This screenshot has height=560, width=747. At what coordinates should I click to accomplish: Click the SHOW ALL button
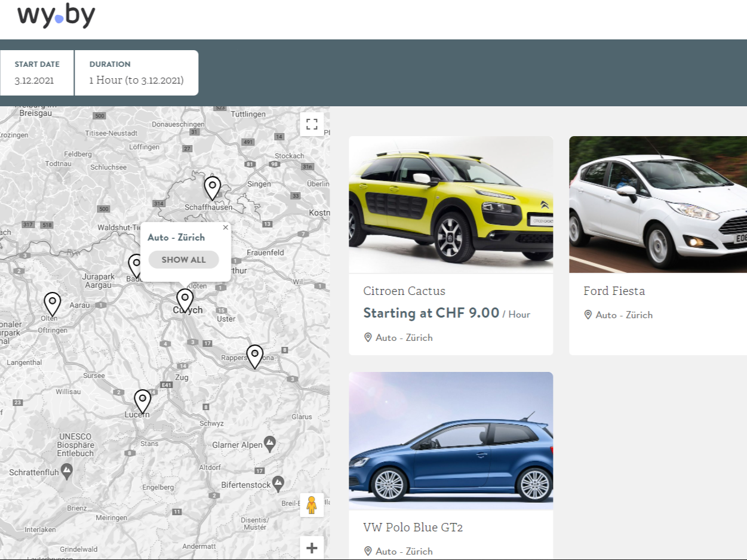point(183,260)
